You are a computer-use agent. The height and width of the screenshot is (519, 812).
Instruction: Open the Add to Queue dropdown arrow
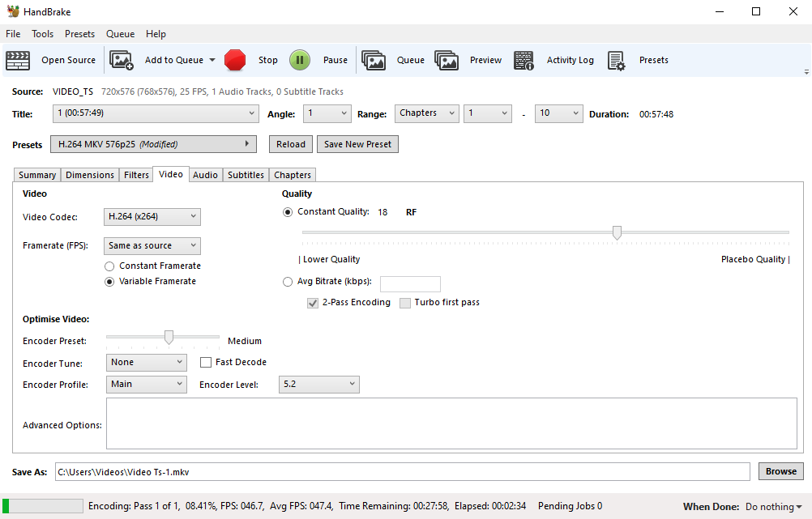[x=212, y=60]
